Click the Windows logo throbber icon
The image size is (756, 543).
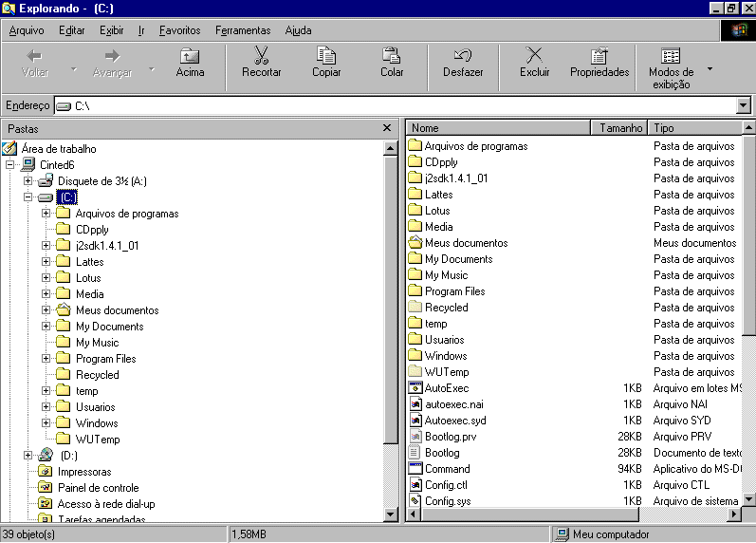click(738, 30)
